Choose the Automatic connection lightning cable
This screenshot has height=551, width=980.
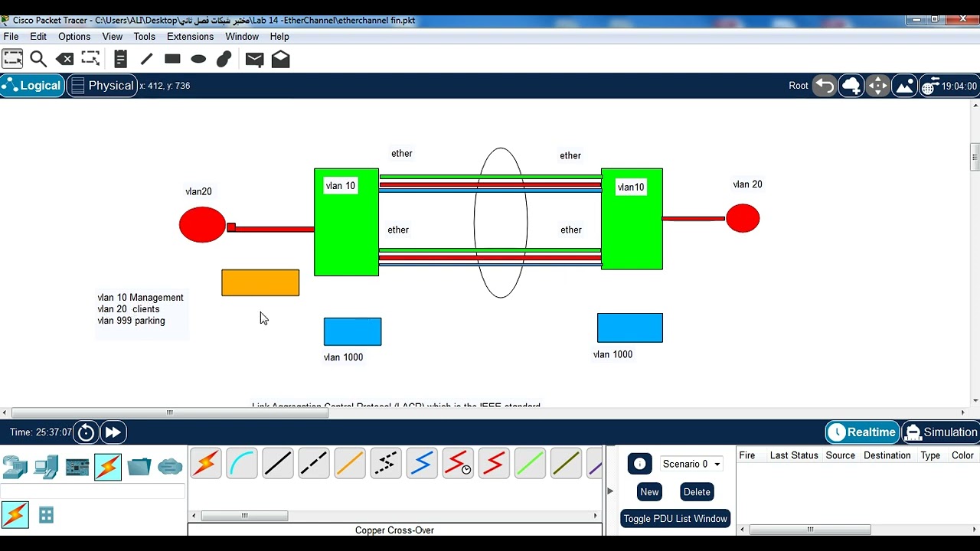[206, 464]
